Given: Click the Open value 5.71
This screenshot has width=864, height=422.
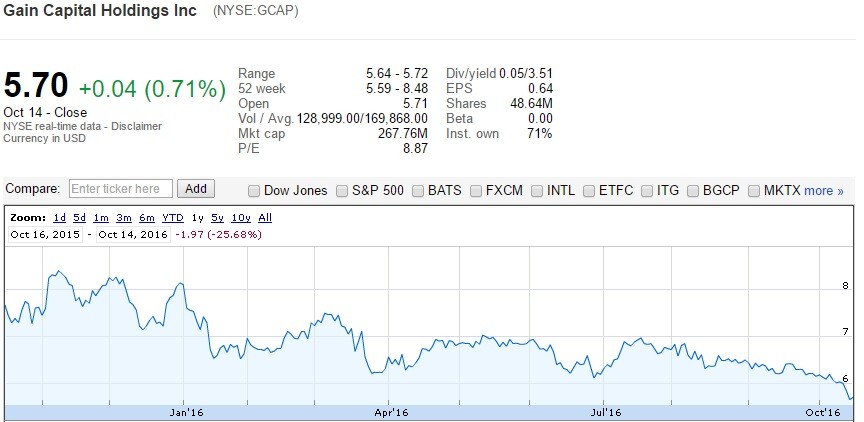Looking at the screenshot, I should pos(415,104).
